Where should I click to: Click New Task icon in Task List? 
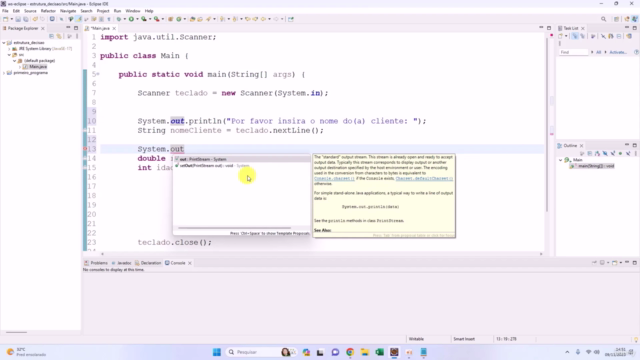point(561,36)
